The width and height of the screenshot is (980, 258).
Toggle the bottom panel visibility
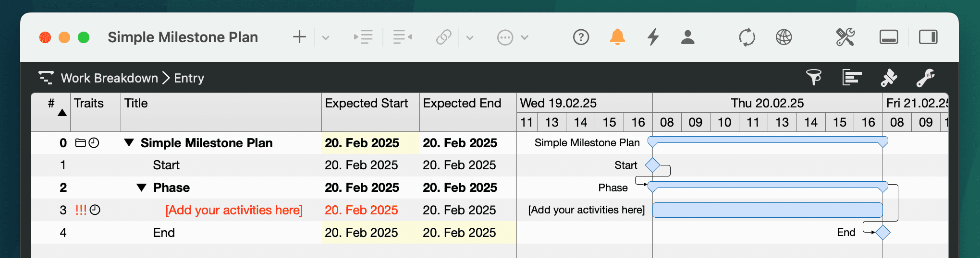889,37
